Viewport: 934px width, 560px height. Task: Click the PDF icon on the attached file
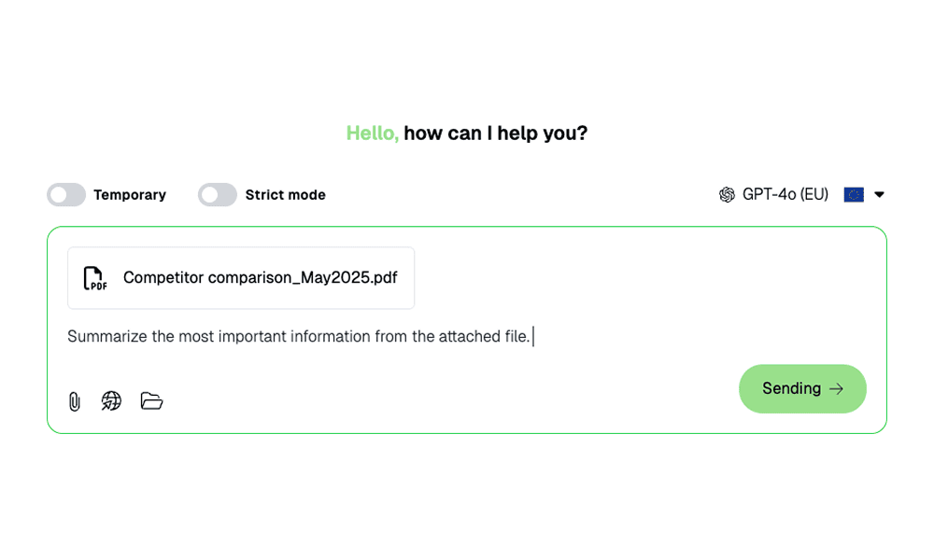tap(94, 277)
